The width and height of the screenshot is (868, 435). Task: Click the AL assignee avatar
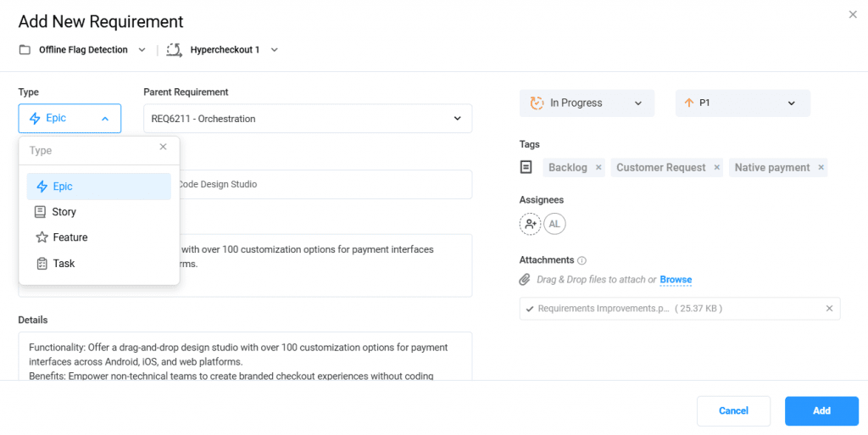pyautogui.click(x=554, y=224)
